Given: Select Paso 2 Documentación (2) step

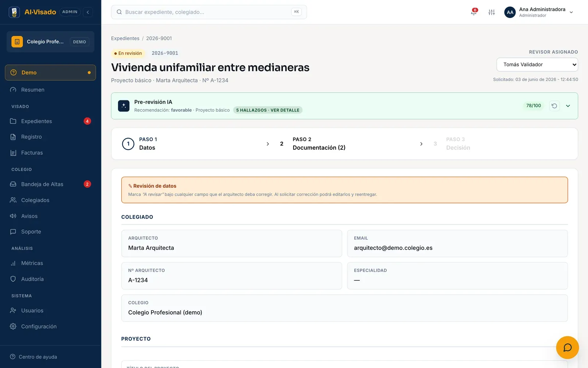Looking at the screenshot, I should click(312, 144).
